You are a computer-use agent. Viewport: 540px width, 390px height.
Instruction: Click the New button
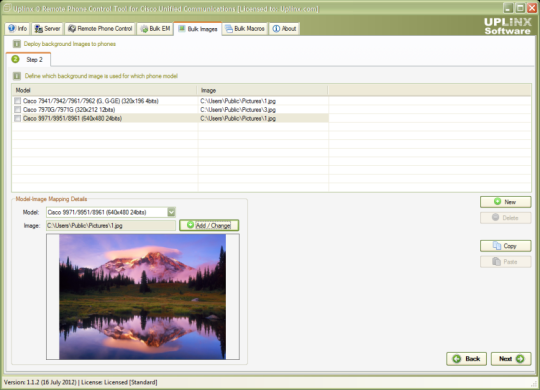click(506, 202)
